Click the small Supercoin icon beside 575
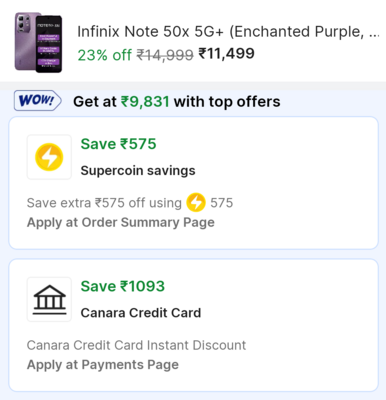This screenshot has width=386, height=400. [196, 202]
